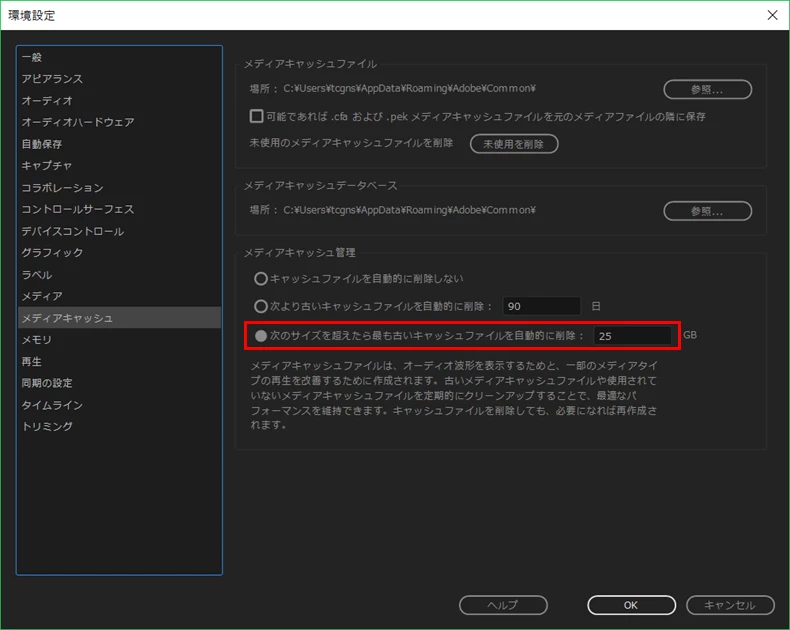The image size is (790, 630).
Task: Click the キャンセル button
Action: tap(730, 605)
